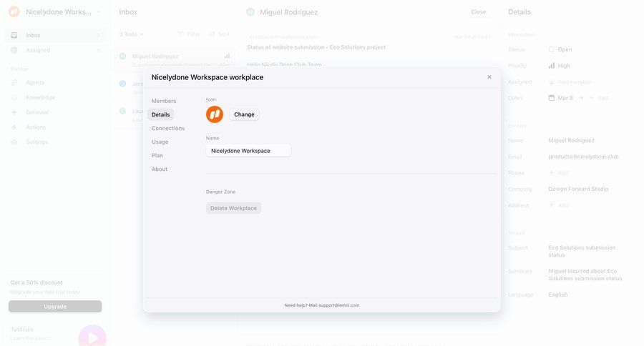
Task: Click the Inbox icon in sidebar
Action: pyautogui.click(x=14, y=35)
